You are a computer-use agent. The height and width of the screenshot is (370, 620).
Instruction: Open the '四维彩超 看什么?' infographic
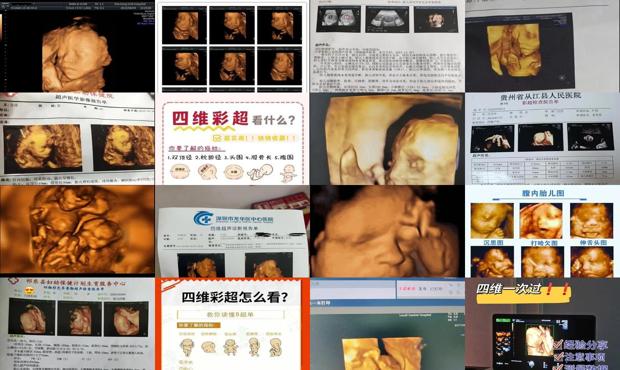[232, 139]
